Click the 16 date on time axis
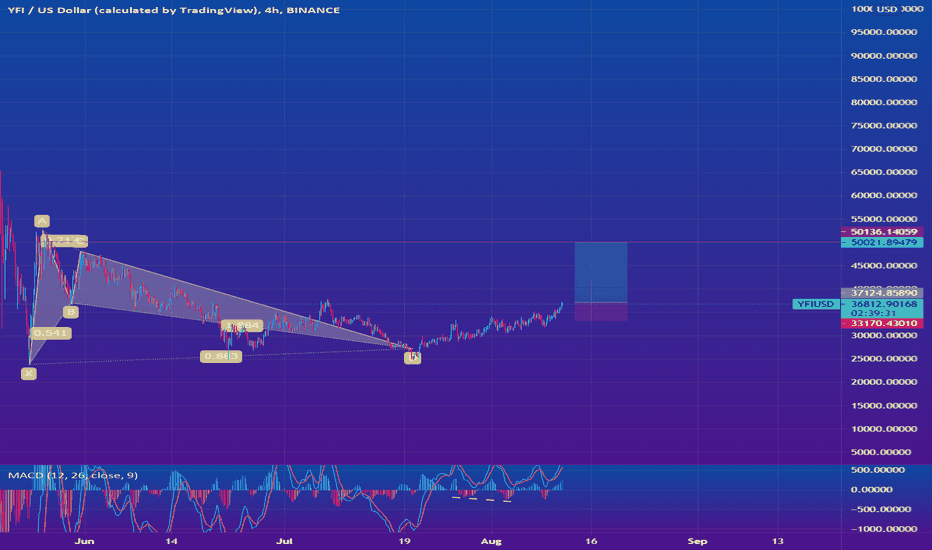The height and width of the screenshot is (550, 932). click(x=591, y=541)
